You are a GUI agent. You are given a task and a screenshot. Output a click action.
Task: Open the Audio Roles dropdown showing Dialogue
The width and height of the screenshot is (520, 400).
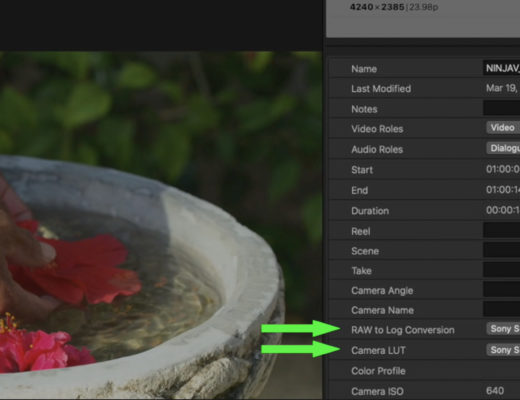(x=503, y=148)
